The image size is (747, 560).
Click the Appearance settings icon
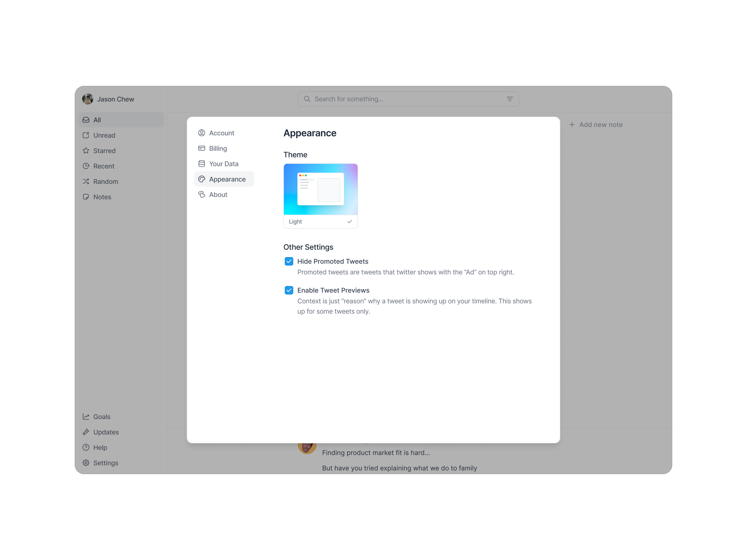[202, 179]
